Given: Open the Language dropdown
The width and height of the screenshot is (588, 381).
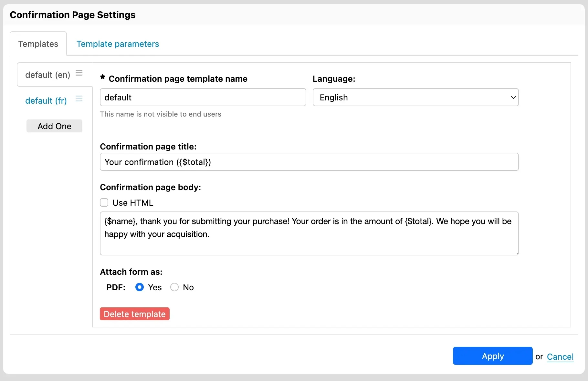Looking at the screenshot, I should pyautogui.click(x=415, y=97).
